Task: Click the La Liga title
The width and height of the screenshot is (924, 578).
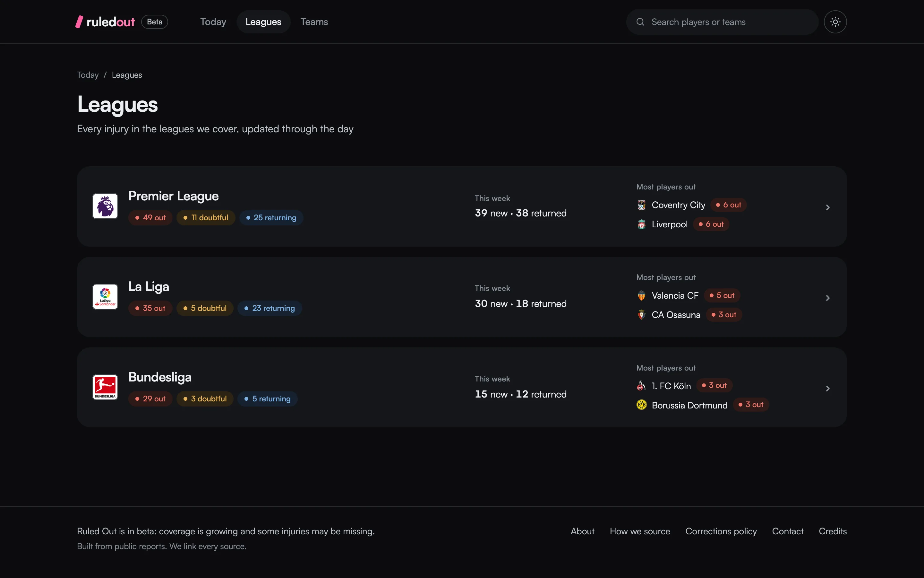Action: [x=149, y=287]
